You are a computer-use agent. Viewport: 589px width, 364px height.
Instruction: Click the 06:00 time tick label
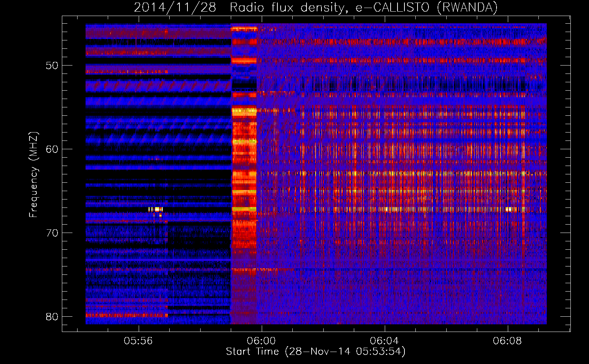(261, 341)
